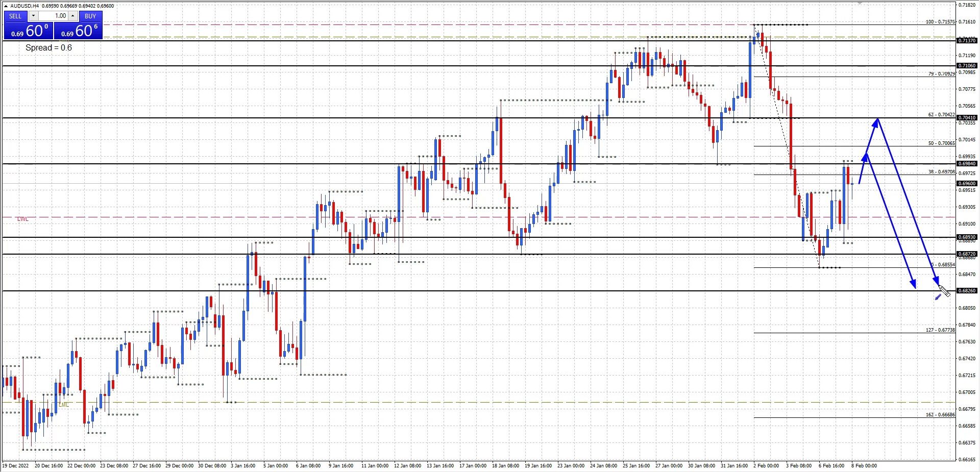Click the upper blue arrowhead near 0.70410 line
Image resolution: width=980 pixels, height=472 pixels.
[x=877, y=122]
